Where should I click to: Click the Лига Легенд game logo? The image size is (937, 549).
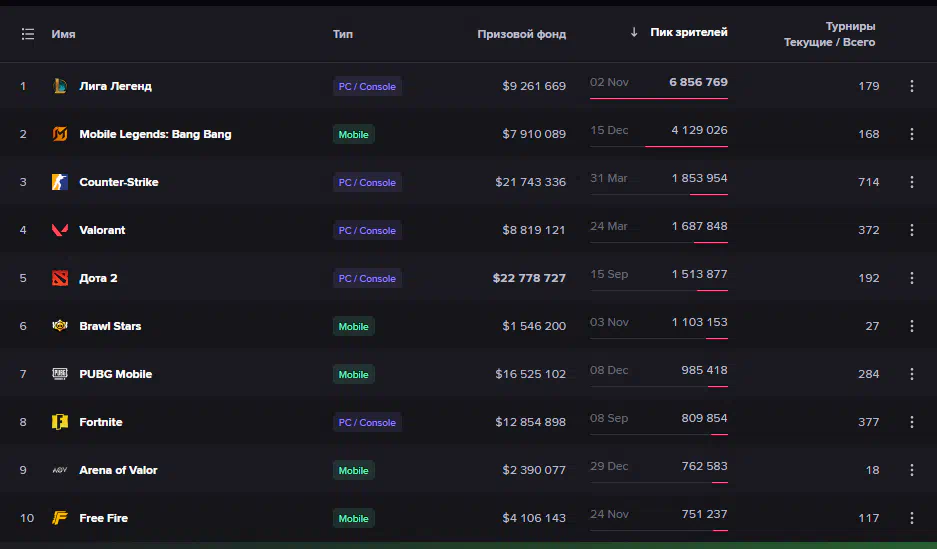pyautogui.click(x=60, y=86)
